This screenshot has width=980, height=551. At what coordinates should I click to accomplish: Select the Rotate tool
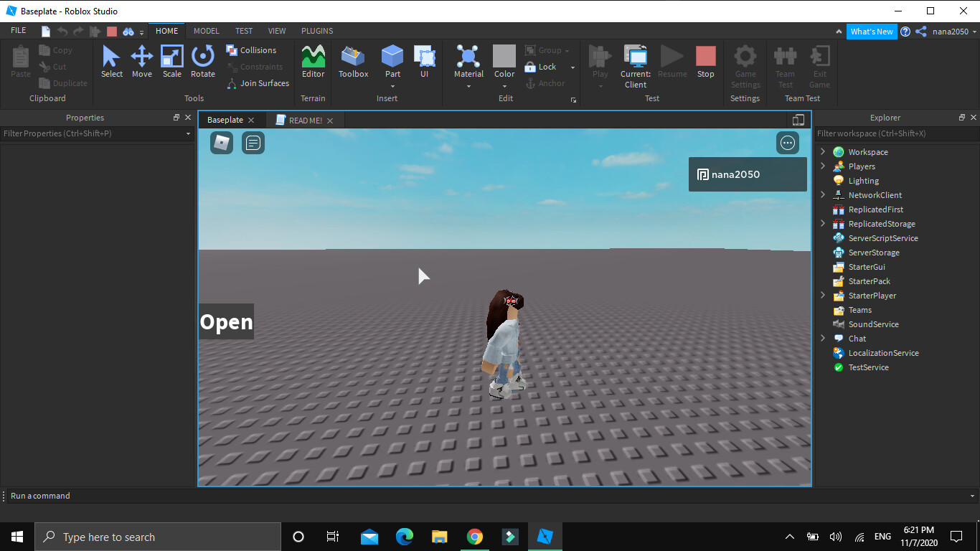[203, 61]
